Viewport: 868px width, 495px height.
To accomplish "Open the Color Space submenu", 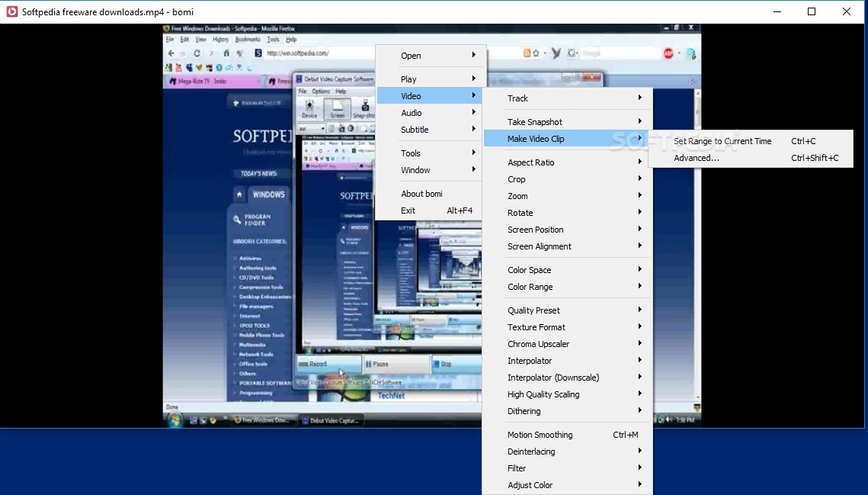I will point(568,270).
